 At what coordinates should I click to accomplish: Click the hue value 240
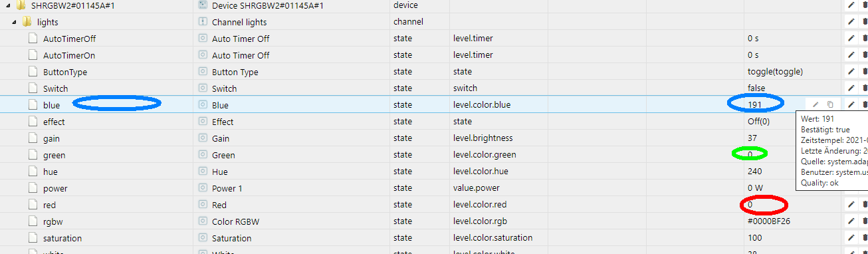pyautogui.click(x=754, y=172)
